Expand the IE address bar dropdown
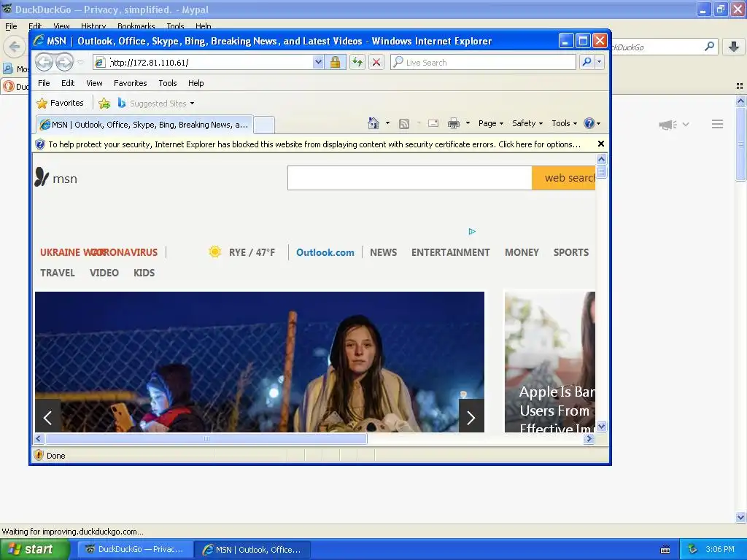Screen dimensions: 747x560 coord(318,63)
